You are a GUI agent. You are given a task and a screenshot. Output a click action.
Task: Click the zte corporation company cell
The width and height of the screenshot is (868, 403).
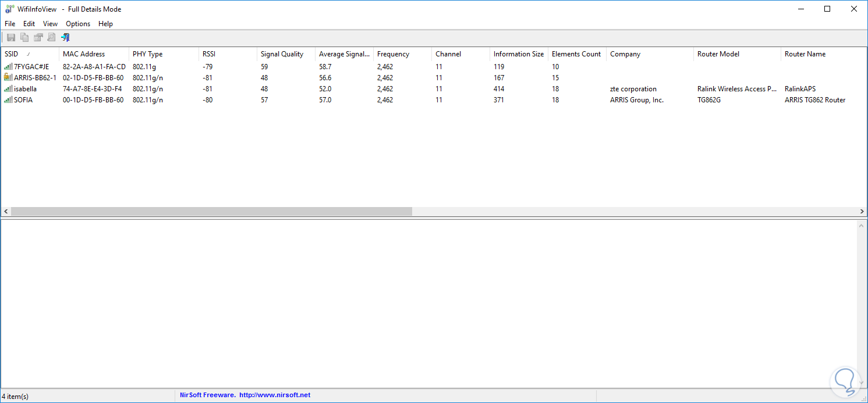(x=633, y=89)
